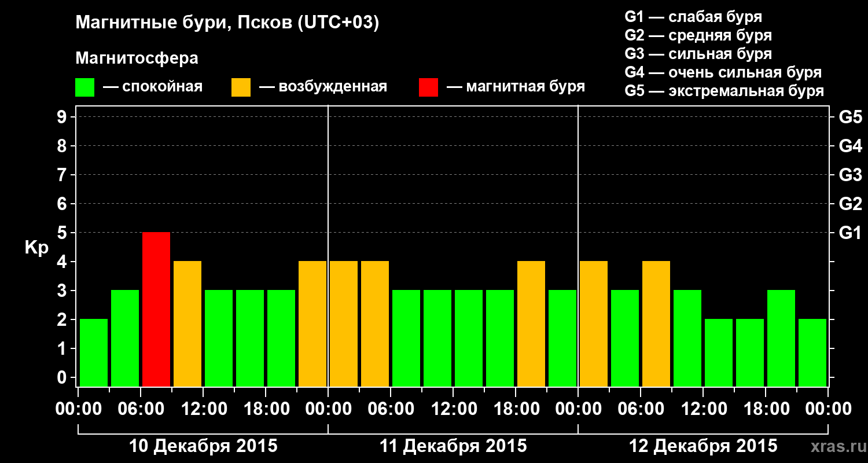The height and width of the screenshot is (463, 868).
Task: Select the red Kp 5 bar on 10 December
Action: pos(156,309)
